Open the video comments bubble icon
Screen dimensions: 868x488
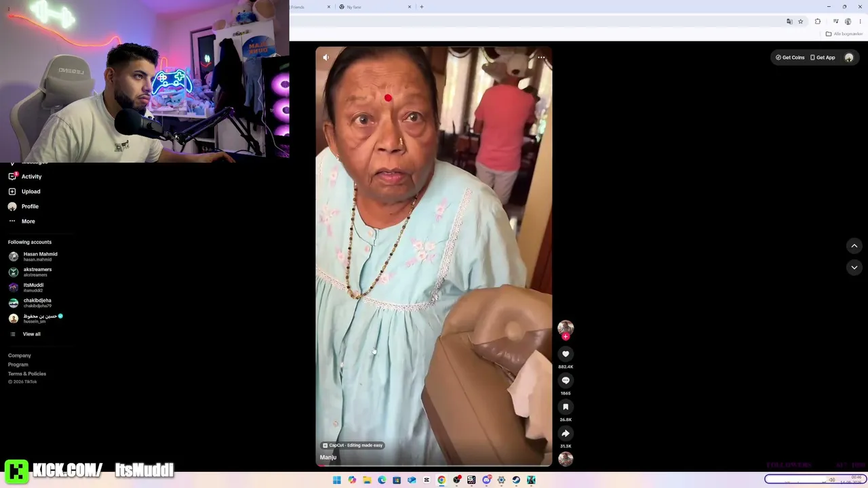[566, 380]
